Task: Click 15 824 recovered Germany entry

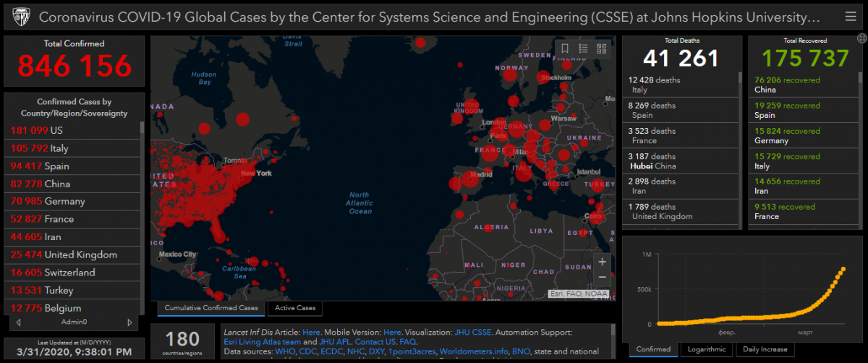Action: [804, 135]
